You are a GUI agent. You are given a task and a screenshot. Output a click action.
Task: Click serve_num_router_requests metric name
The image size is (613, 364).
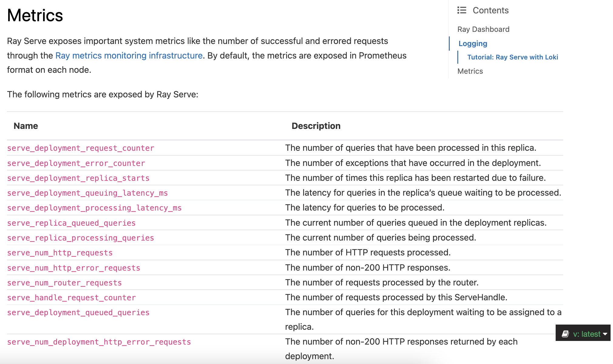tap(64, 283)
